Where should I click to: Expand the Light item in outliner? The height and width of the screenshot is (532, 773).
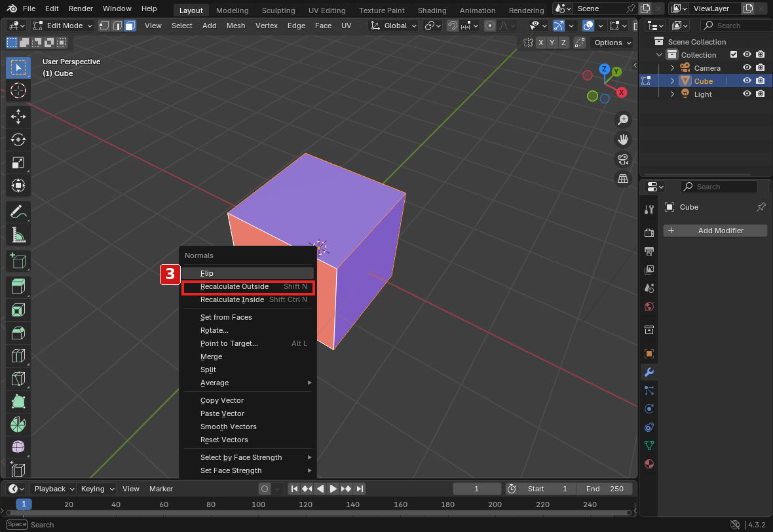tap(672, 94)
